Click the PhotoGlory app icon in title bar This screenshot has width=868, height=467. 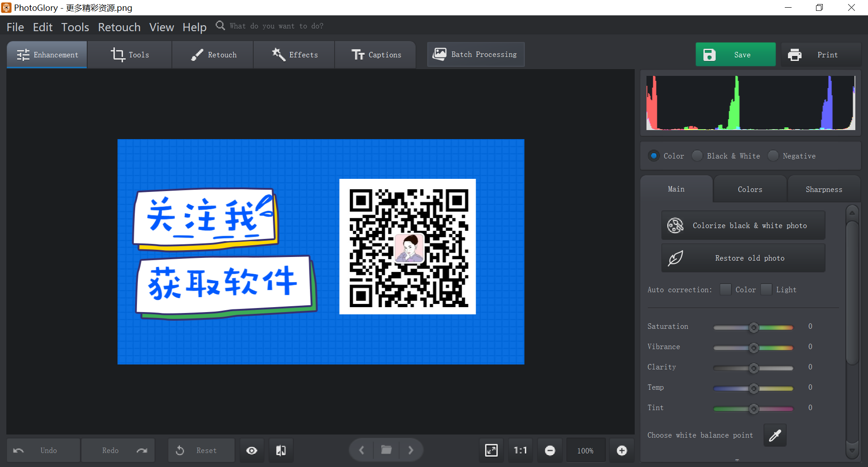(x=6, y=8)
